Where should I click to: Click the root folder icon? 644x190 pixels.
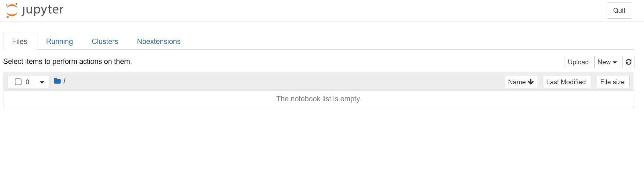pos(57,81)
